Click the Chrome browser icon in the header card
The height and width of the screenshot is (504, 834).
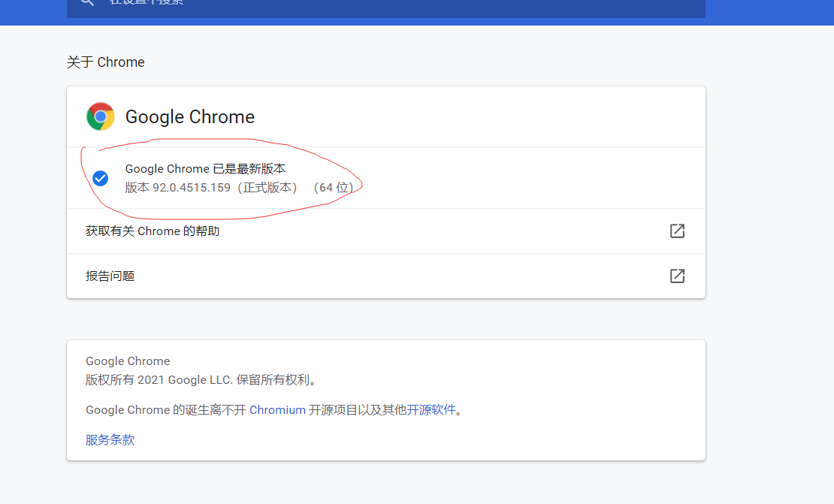(101, 116)
